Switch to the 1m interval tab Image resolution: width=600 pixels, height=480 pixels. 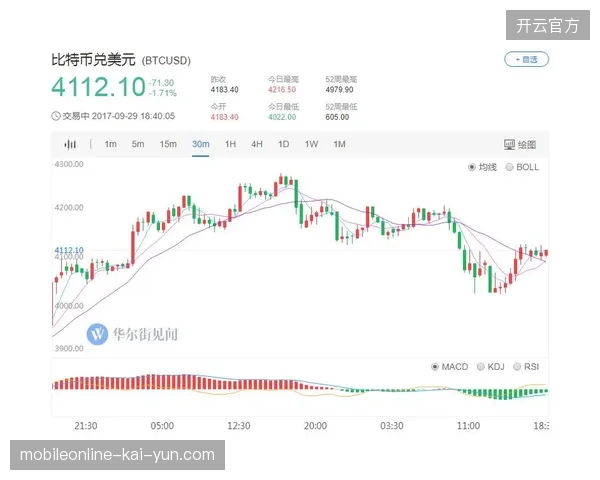[x=111, y=144]
